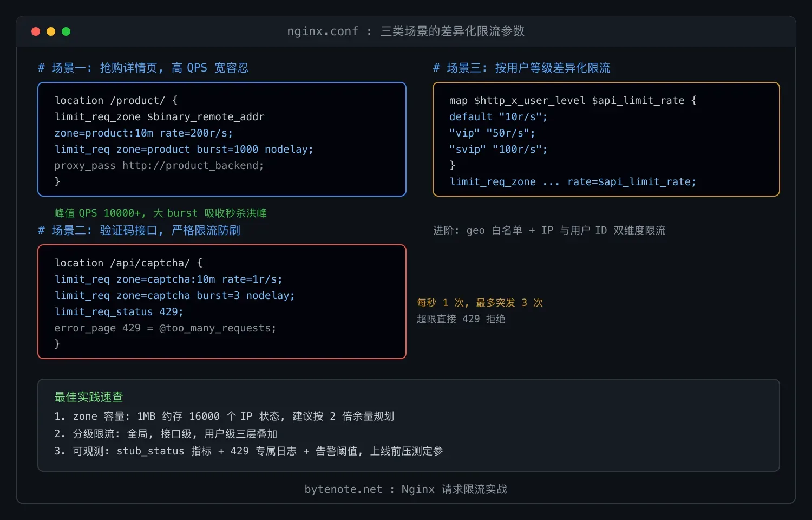Click the heading '# 场景二: 验证码接口, 严格限流防刷'

[x=139, y=230]
